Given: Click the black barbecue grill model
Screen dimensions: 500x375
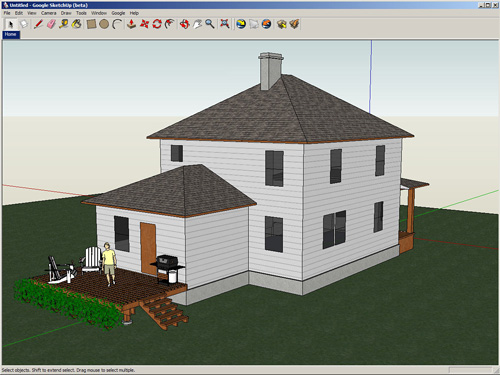Looking at the screenshot, I should pyautogui.click(x=167, y=268).
